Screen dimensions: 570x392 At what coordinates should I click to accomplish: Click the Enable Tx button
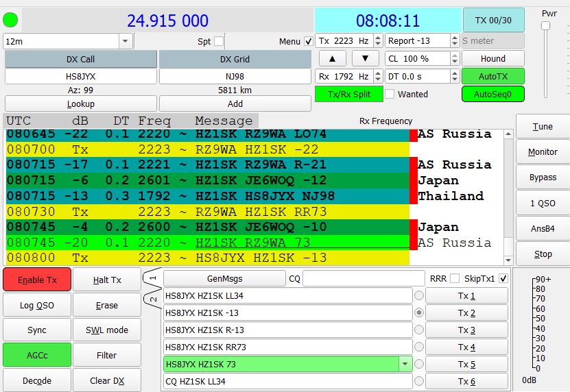click(x=37, y=280)
